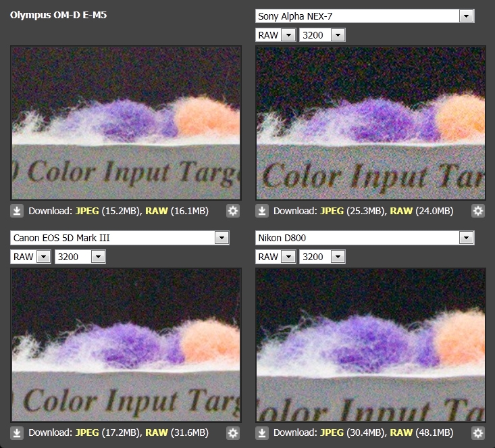The width and height of the screenshot is (495, 448).
Task: Open the Nikon D800 camera dropdown
Action: [x=365, y=238]
